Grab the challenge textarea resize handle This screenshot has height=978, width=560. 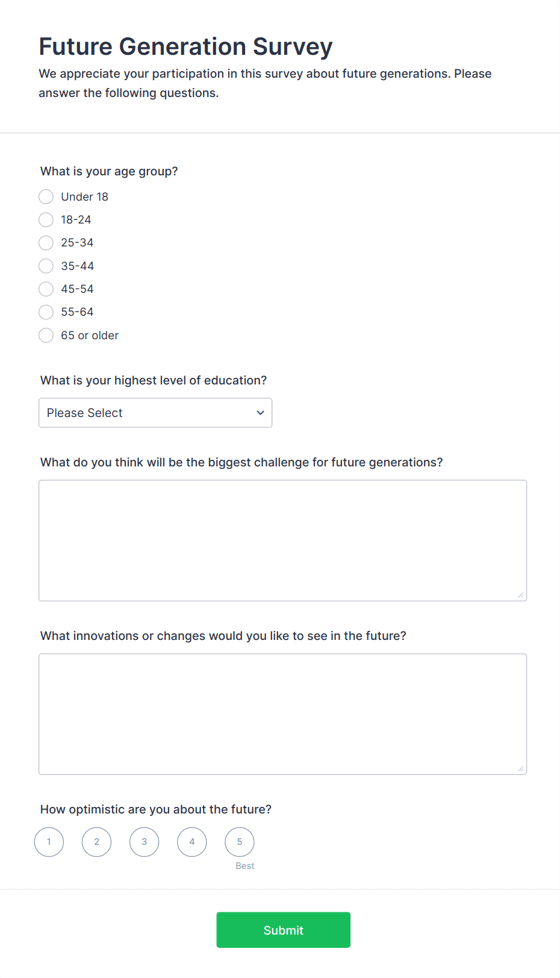(x=521, y=595)
